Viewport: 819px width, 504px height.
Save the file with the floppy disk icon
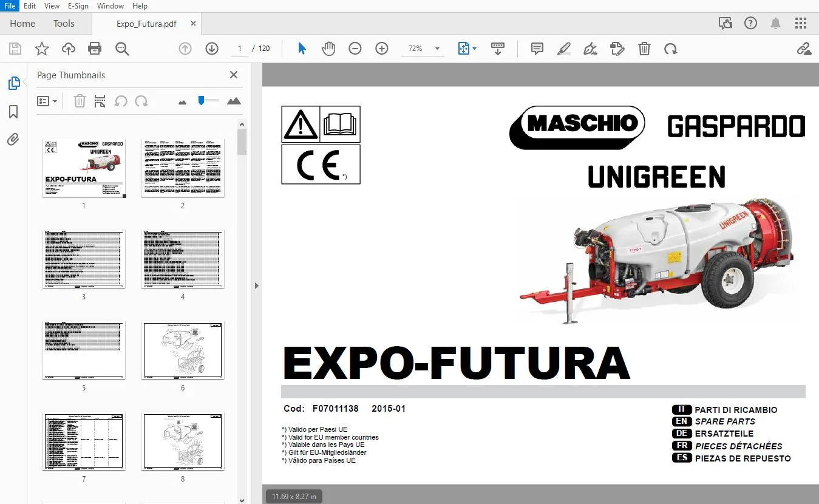(15, 49)
